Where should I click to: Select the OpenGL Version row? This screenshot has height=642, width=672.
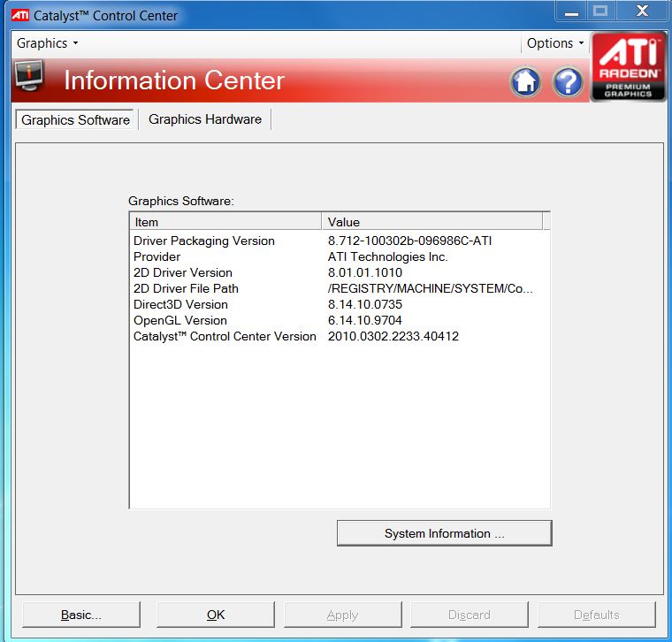click(340, 320)
